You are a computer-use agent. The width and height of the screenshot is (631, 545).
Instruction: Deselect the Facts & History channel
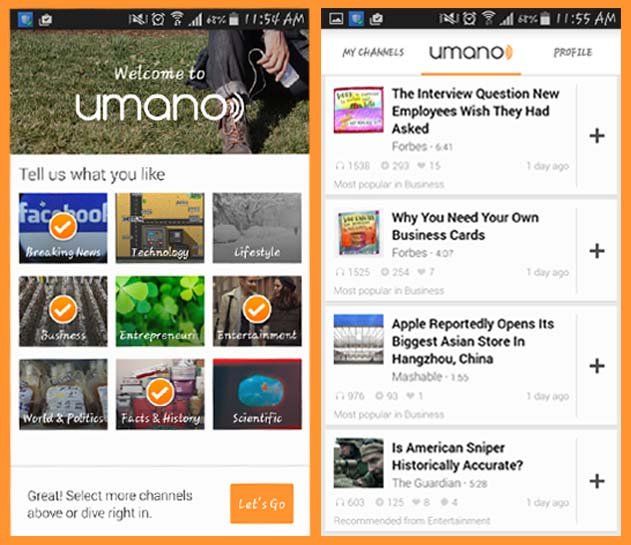[160, 394]
